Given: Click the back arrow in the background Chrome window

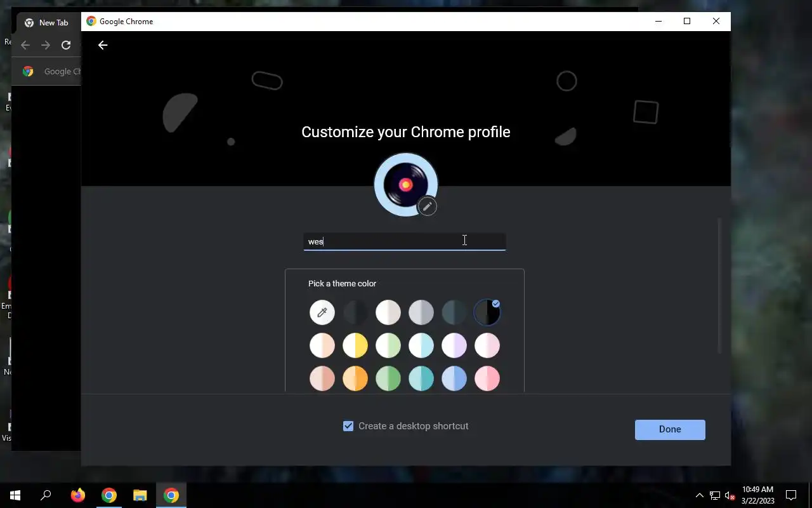Looking at the screenshot, I should click(x=25, y=45).
